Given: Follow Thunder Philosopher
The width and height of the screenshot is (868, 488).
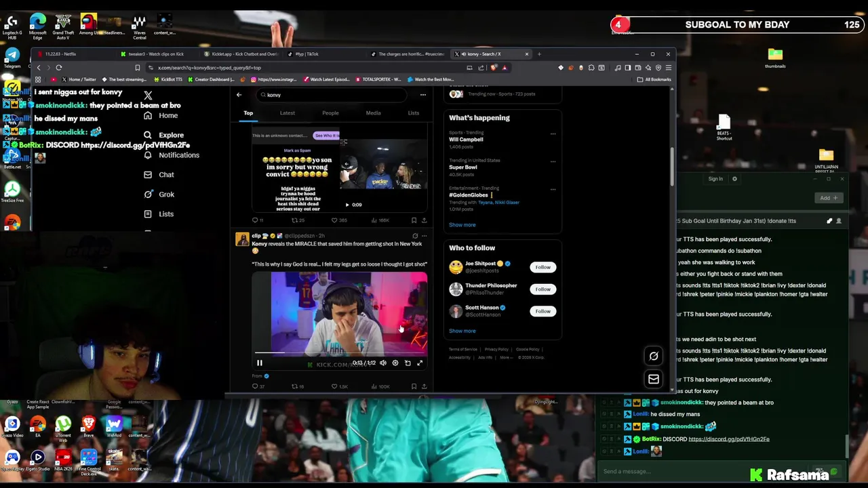Looking at the screenshot, I should click(x=542, y=289).
